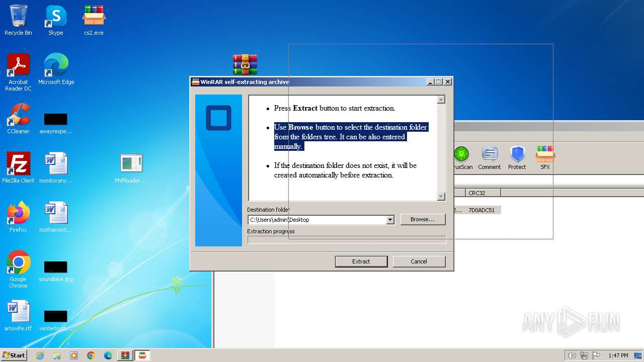Select the cs2.exe archive icon on desktop
Screen dimensions: 644x362
(x=94, y=20)
